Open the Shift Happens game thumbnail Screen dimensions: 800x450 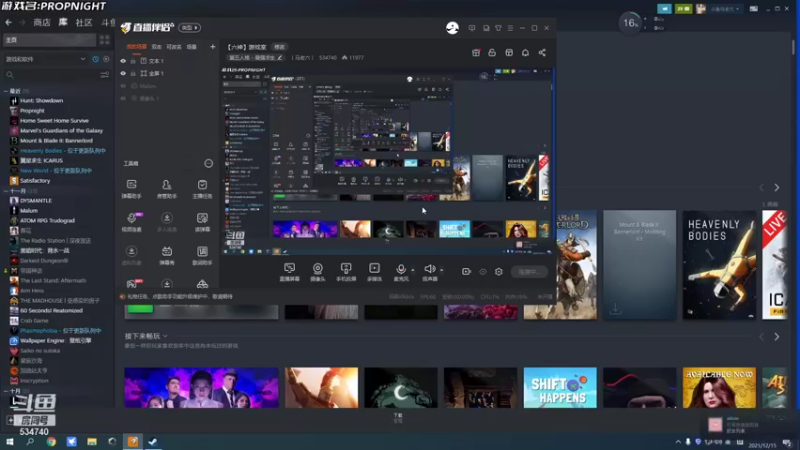[x=560, y=388]
